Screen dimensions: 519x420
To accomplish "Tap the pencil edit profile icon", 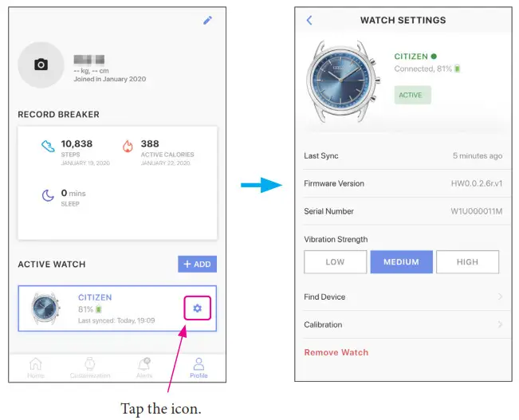I will 207,21.
